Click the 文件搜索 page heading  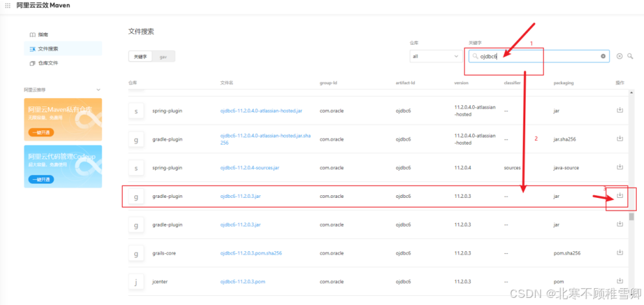(141, 32)
